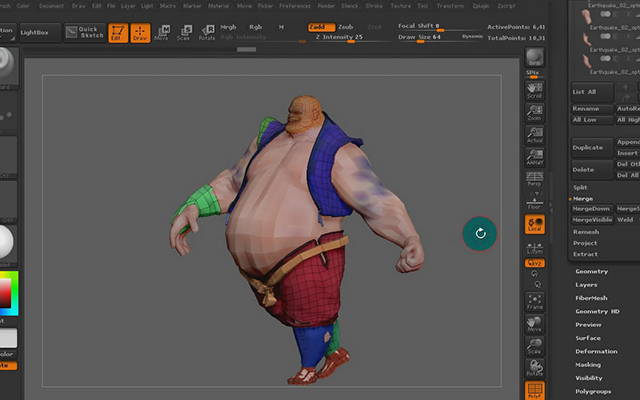The image size is (640, 400).
Task: Click the Draw Size slider
Action: point(428,38)
